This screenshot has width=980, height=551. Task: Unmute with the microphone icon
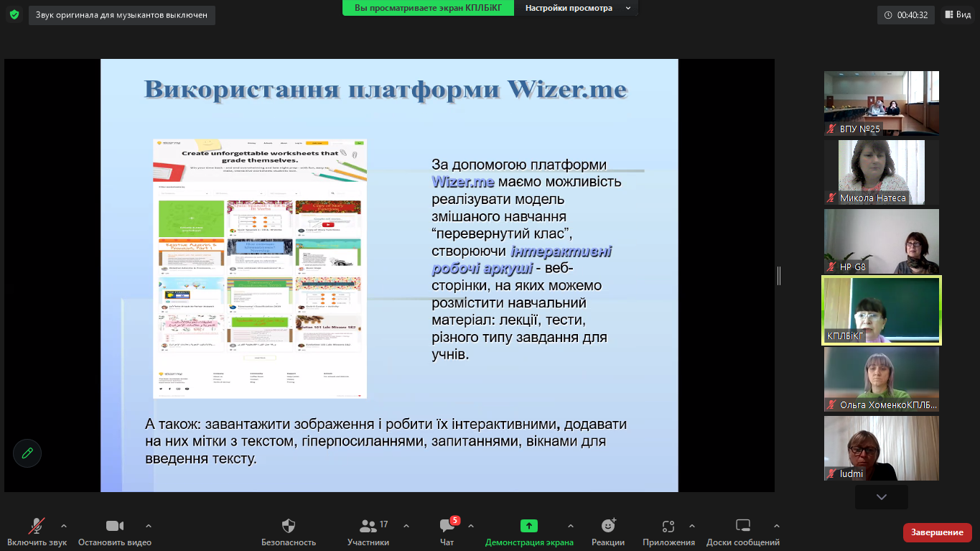tap(36, 526)
